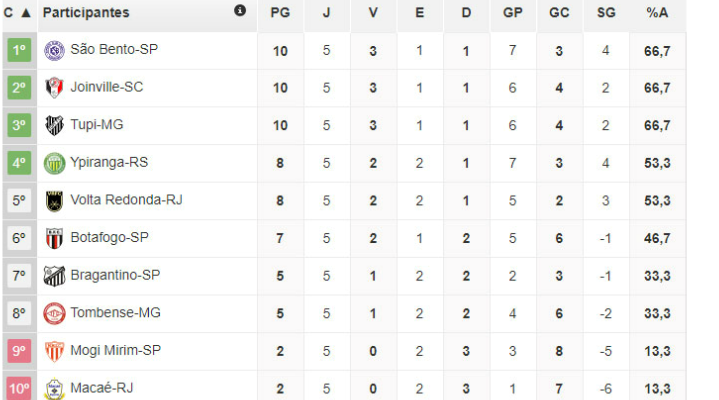
Task: Sort by SG goal difference header
Action: [605, 13]
